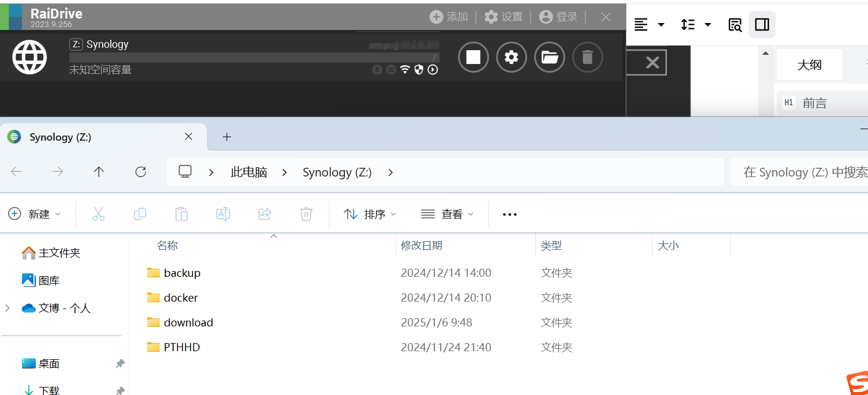The width and height of the screenshot is (868, 395).
Task: Click the 登录 login button
Action: pyautogui.click(x=558, y=17)
